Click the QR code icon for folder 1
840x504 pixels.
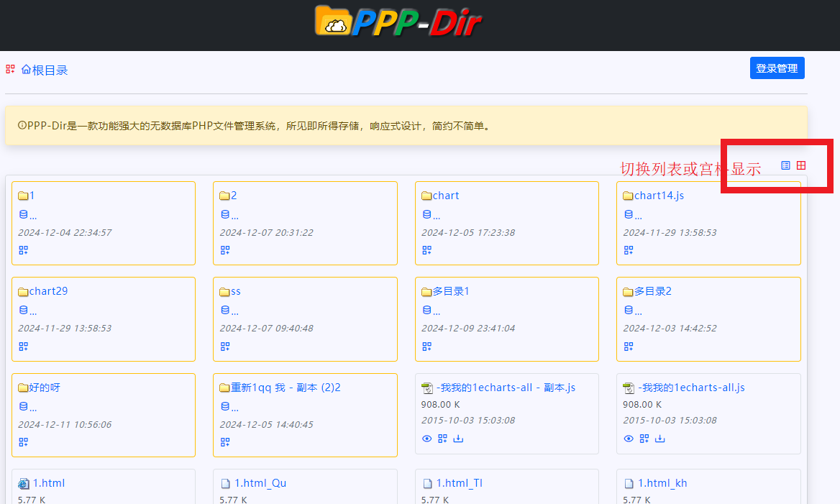(x=23, y=250)
